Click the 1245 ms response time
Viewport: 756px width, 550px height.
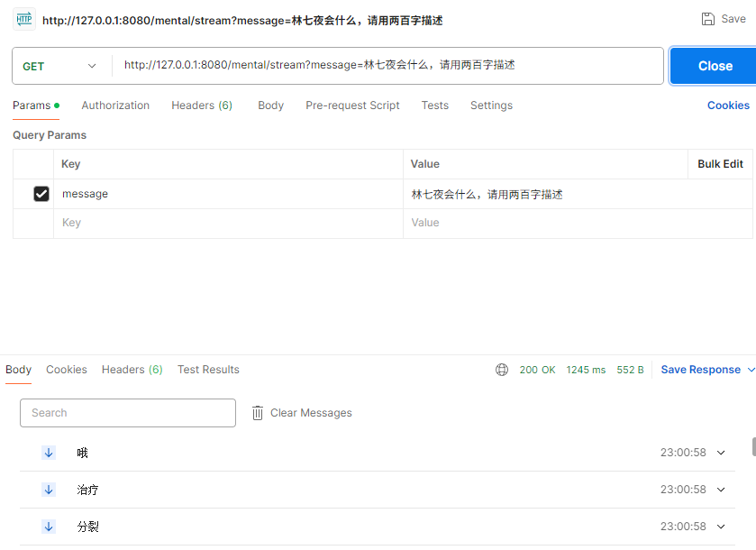[586, 370]
